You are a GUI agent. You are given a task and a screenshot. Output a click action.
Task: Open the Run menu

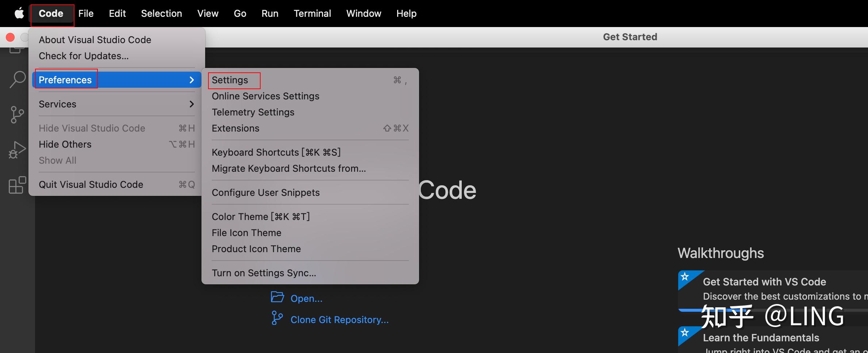(270, 14)
